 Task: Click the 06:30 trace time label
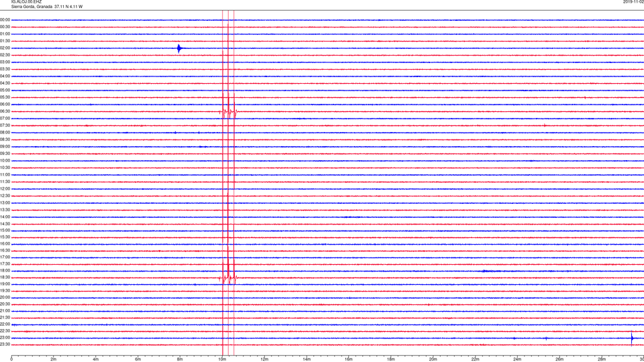(x=5, y=111)
